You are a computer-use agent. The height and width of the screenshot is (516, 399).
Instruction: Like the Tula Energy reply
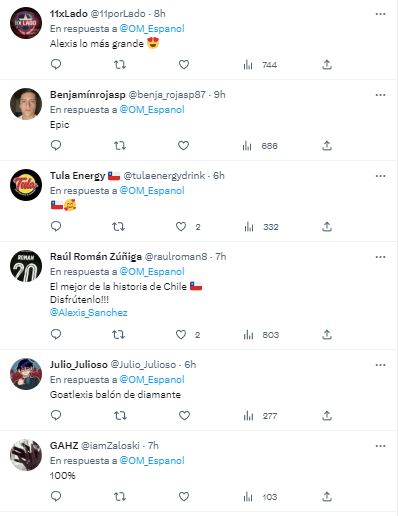(181, 227)
